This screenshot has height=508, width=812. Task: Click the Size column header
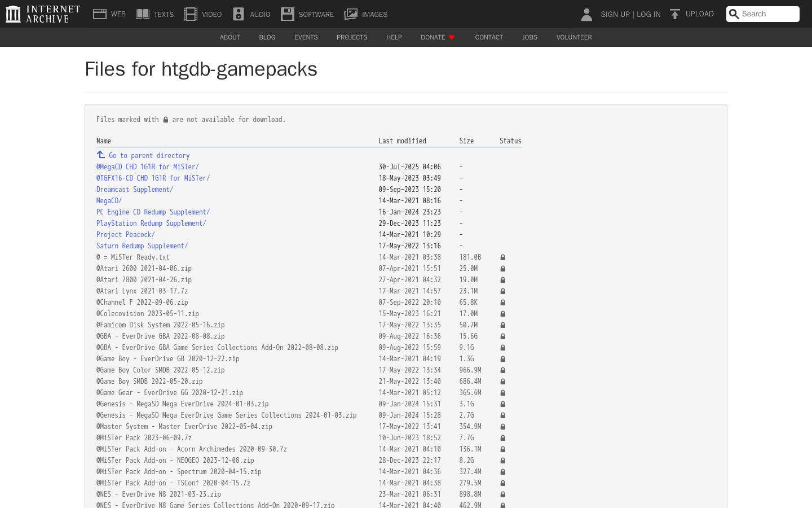coord(466,141)
